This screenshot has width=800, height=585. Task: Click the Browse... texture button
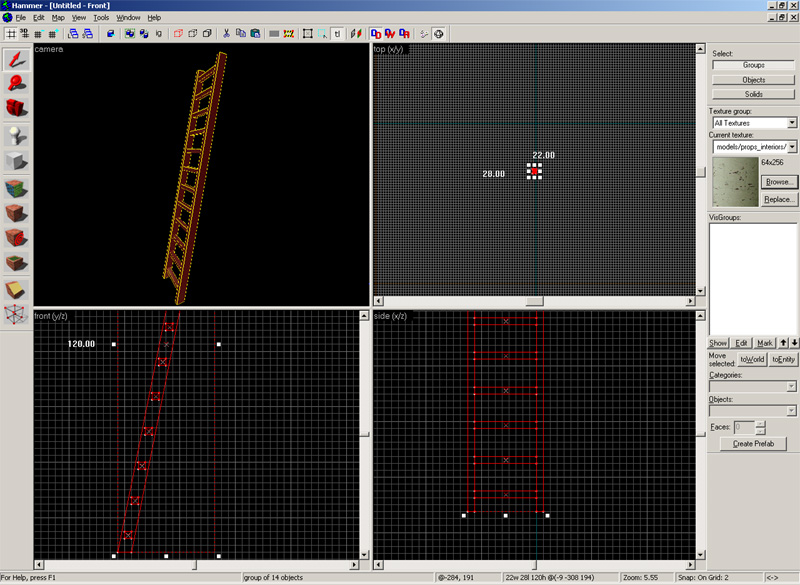(778, 182)
